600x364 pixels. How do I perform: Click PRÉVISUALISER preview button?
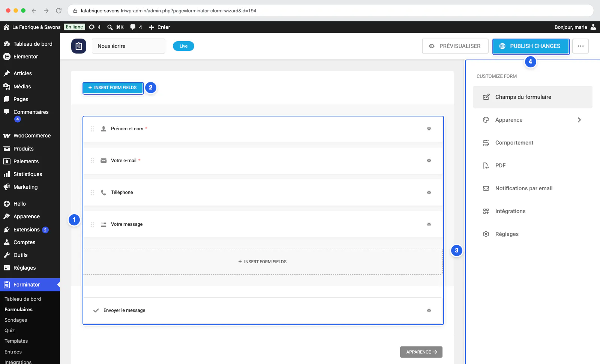point(455,46)
